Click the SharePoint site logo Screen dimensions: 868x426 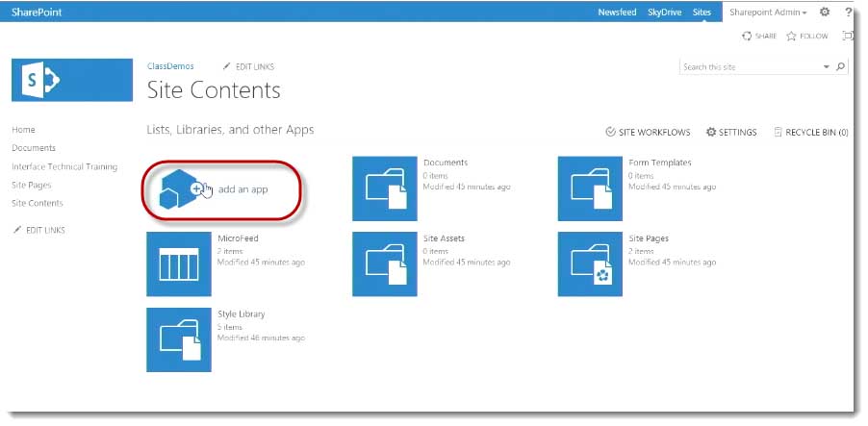tap(72, 80)
